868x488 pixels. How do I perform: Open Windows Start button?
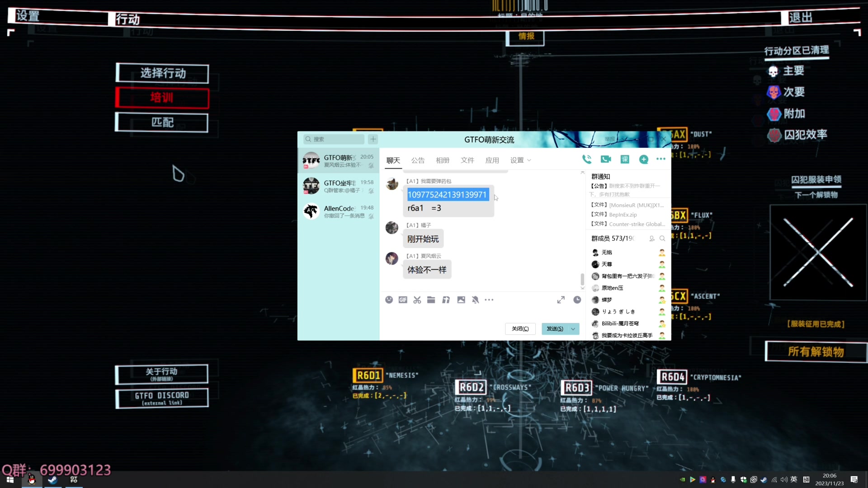tap(10, 479)
